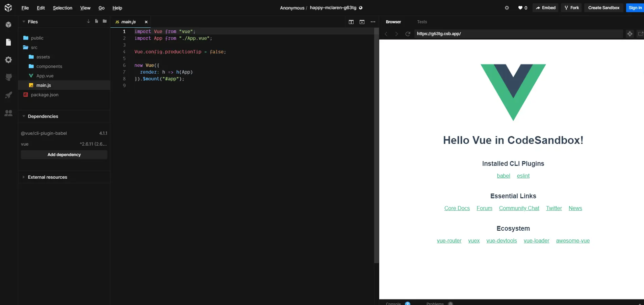Screen dimensions: 644x305
Task: Close the main.js editor tab
Action: 146,22
